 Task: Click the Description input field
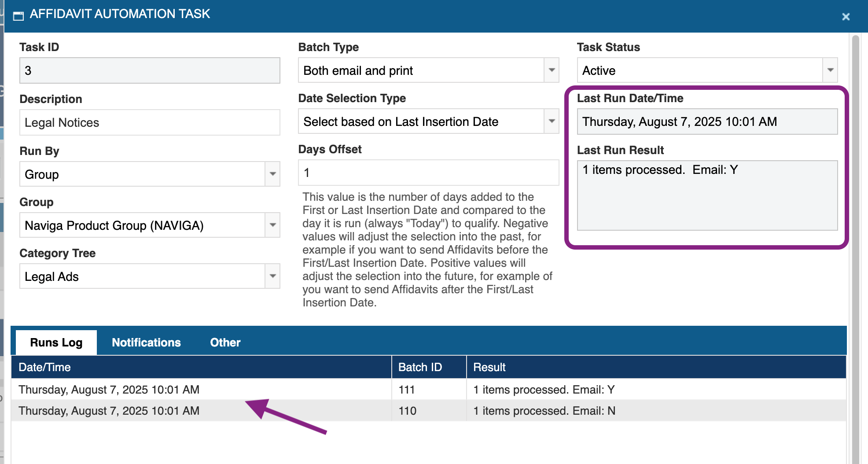click(x=150, y=122)
